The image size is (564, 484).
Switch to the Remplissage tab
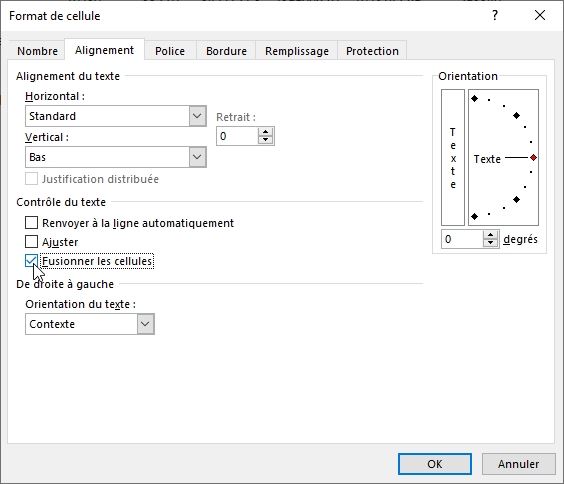tap(297, 51)
